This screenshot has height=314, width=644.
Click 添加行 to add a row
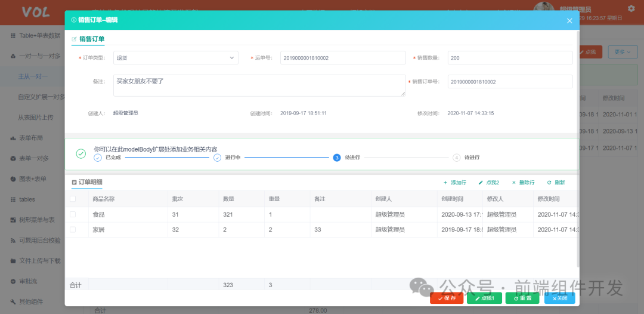coord(454,183)
